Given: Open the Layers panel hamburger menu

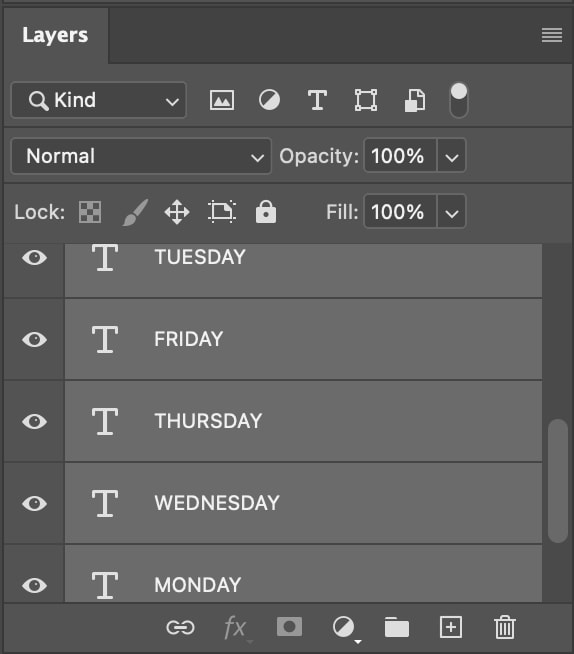Looking at the screenshot, I should (x=552, y=35).
